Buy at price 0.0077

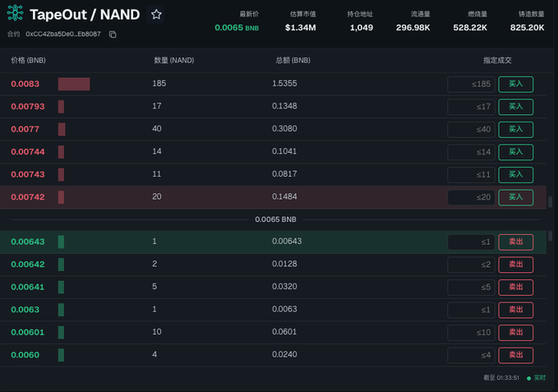pos(515,130)
